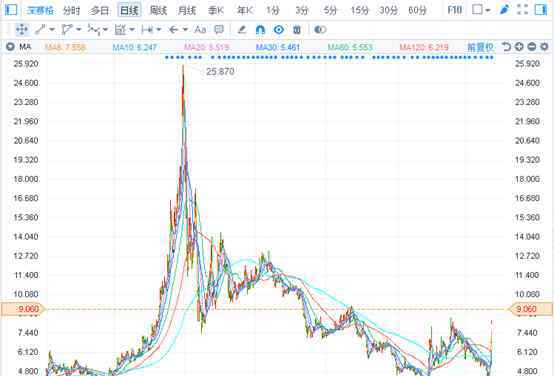
Task: Select the MA5 moving average label
Action: click(65, 47)
